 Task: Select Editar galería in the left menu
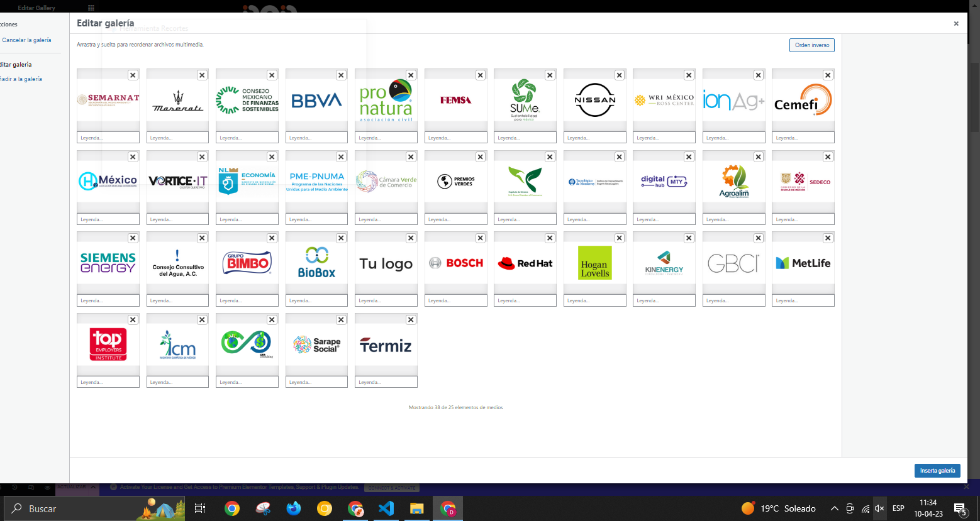tap(16, 65)
